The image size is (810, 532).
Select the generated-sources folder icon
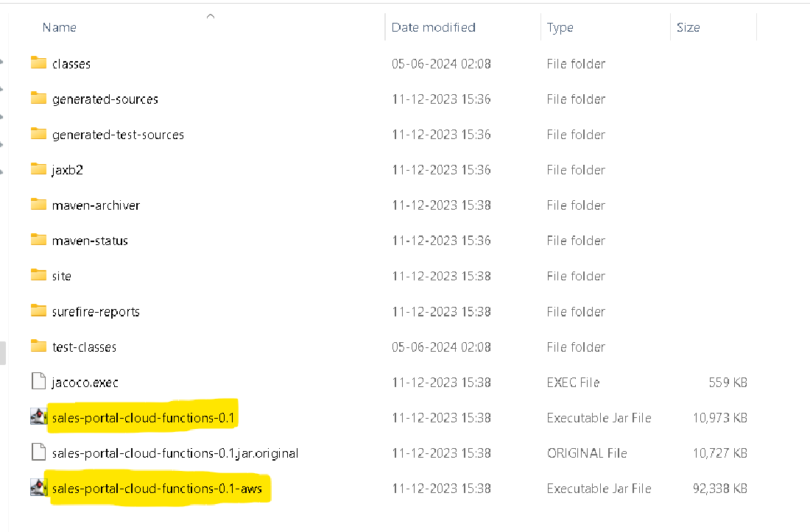coord(39,99)
